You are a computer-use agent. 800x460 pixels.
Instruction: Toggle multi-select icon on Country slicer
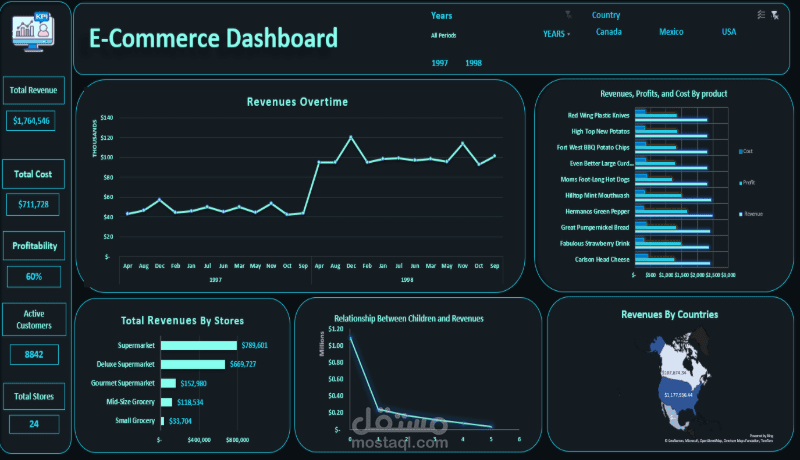[x=761, y=15]
